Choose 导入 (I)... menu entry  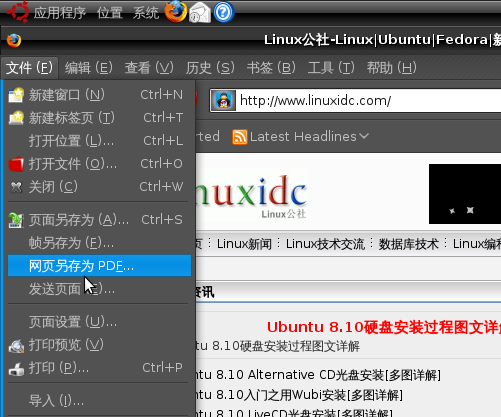tap(99, 401)
